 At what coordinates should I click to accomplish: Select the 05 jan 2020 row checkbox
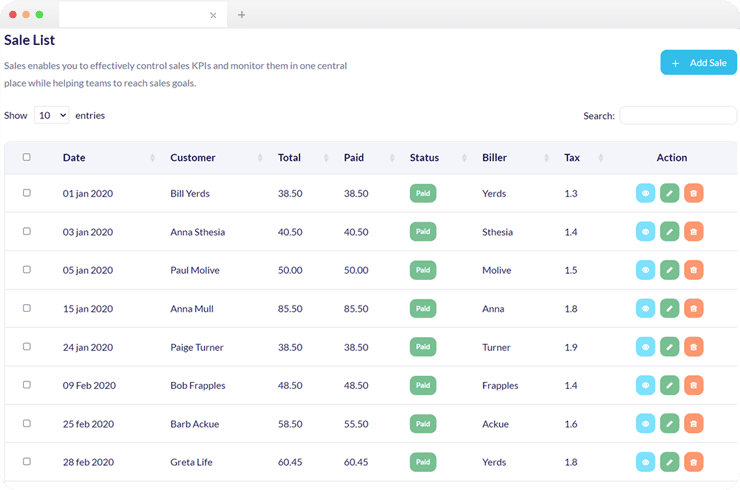pyautogui.click(x=27, y=269)
